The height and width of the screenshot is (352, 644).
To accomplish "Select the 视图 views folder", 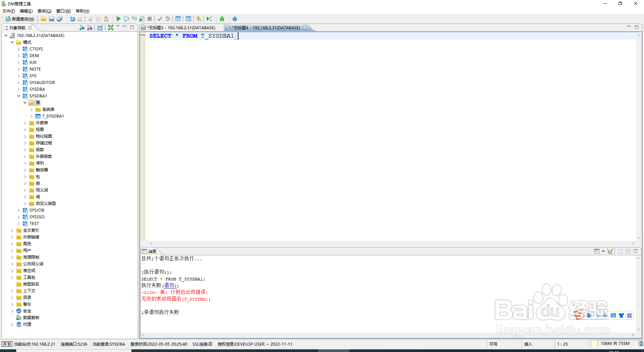I will (40, 130).
